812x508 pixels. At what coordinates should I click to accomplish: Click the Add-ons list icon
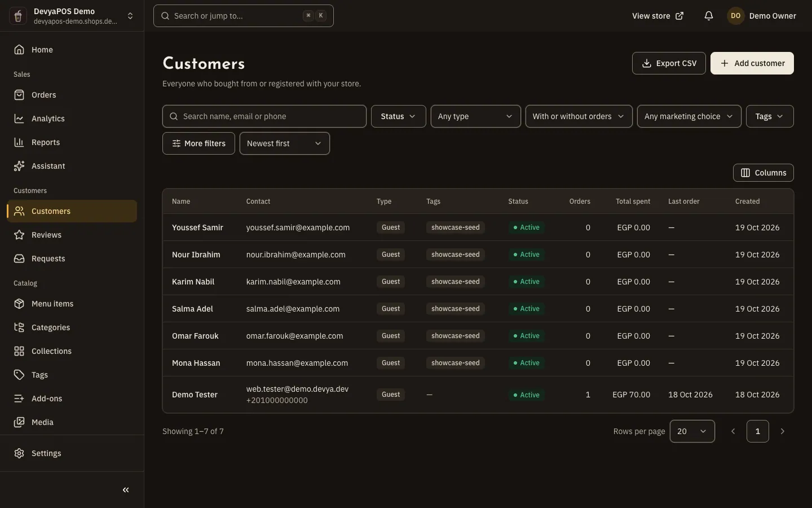[19, 398]
